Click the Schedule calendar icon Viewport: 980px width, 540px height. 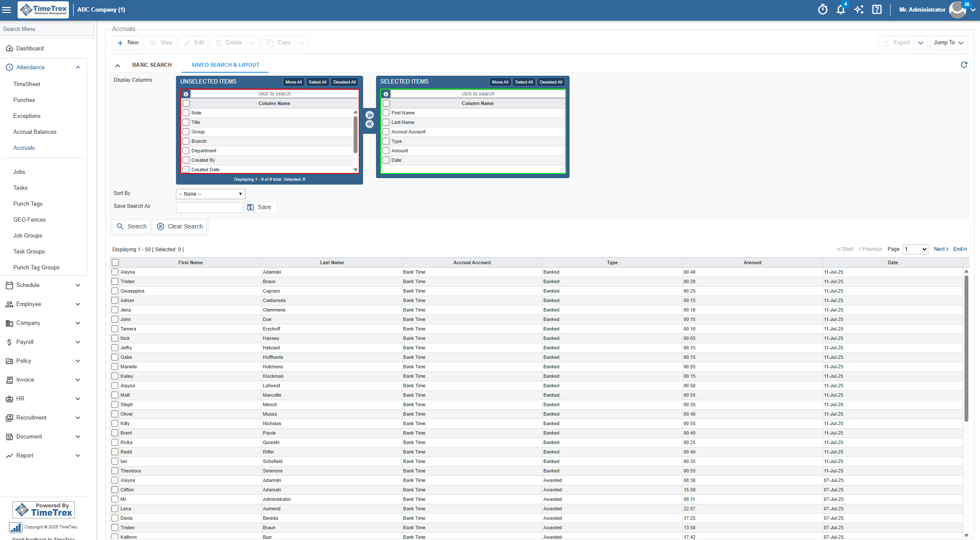click(x=9, y=285)
